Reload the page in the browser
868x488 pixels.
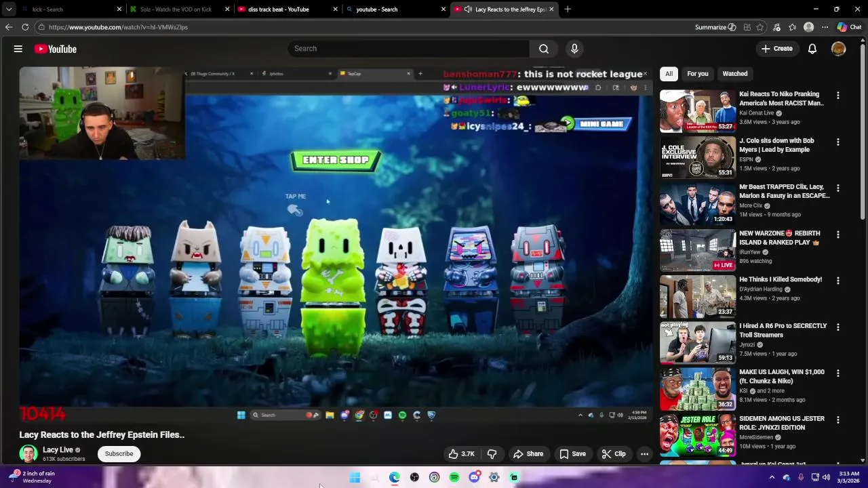click(25, 27)
